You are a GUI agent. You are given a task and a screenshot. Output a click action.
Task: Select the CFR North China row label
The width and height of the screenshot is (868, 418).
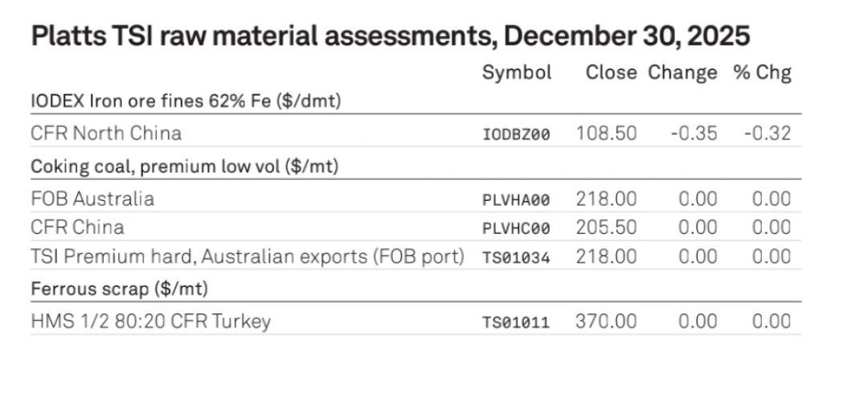point(106,133)
